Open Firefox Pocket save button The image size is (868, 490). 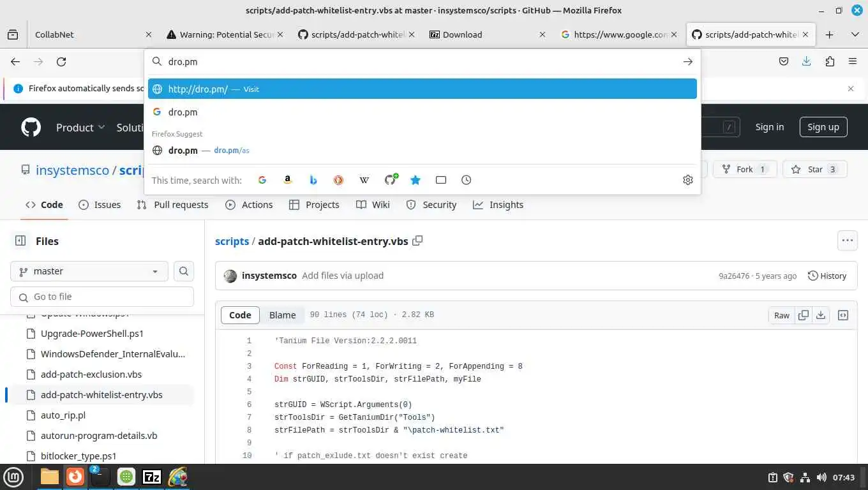pyautogui.click(x=784, y=62)
